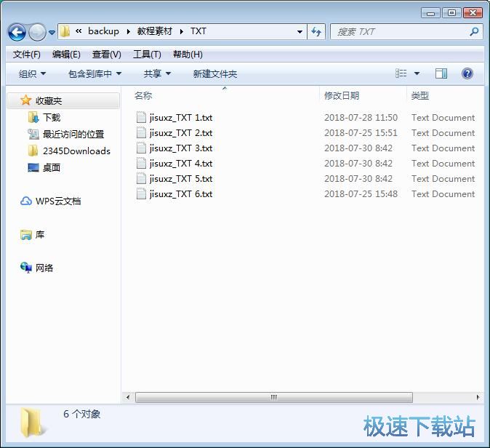Image resolution: width=490 pixels, height=448 pixels.
Task: Select 教程素材 in the address path
Action: coord(155,31)
